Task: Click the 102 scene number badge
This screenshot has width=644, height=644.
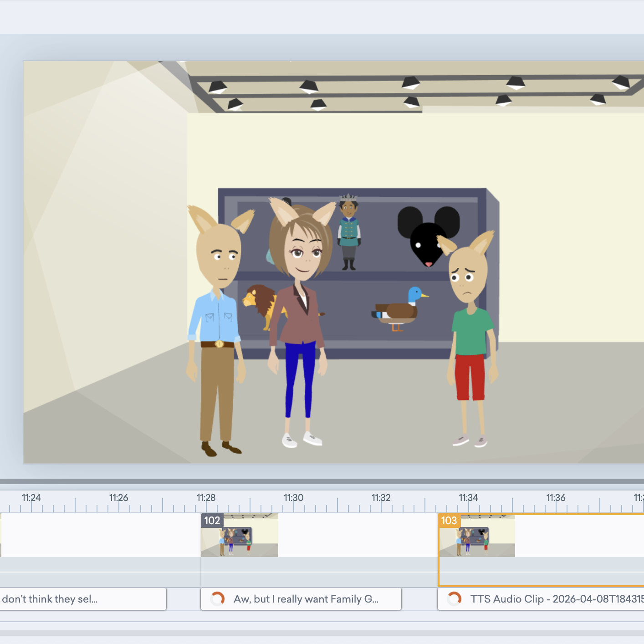Action: (x=212, y=521)
